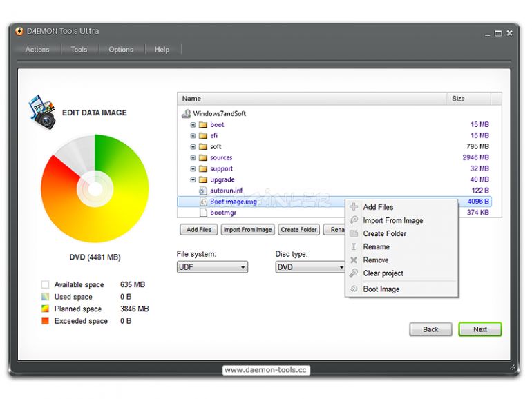Choose Create Folder in context menu
The width and height of the screenshot is (532, 399).
tap(401, 233)
